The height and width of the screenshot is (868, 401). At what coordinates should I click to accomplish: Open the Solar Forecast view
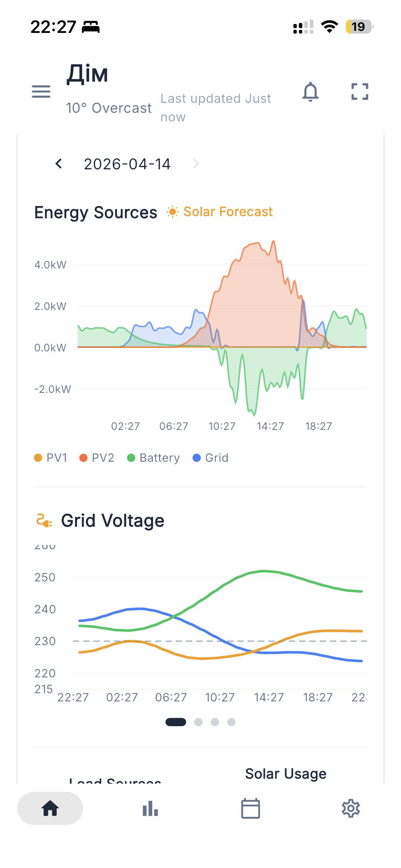tap(219, 212)
